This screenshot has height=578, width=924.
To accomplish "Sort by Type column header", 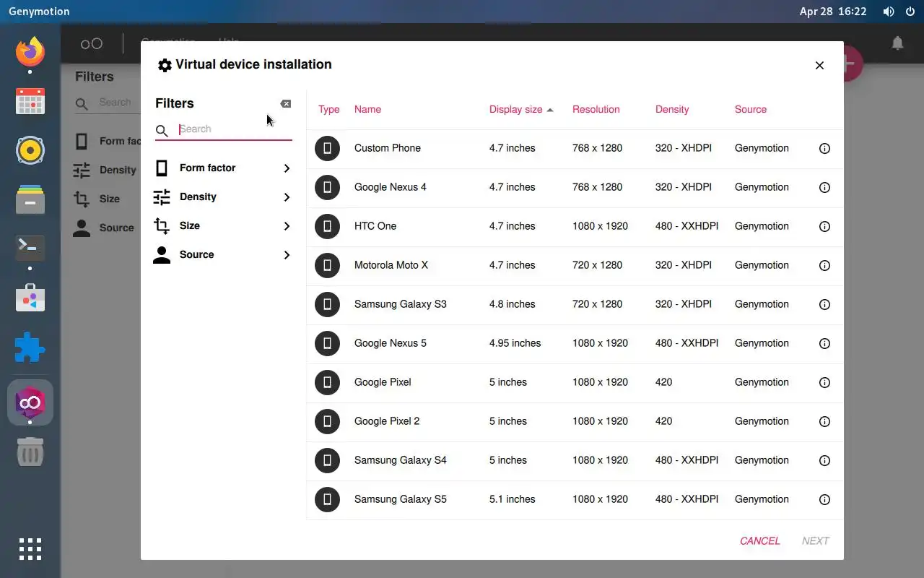I will coord(328,109).
